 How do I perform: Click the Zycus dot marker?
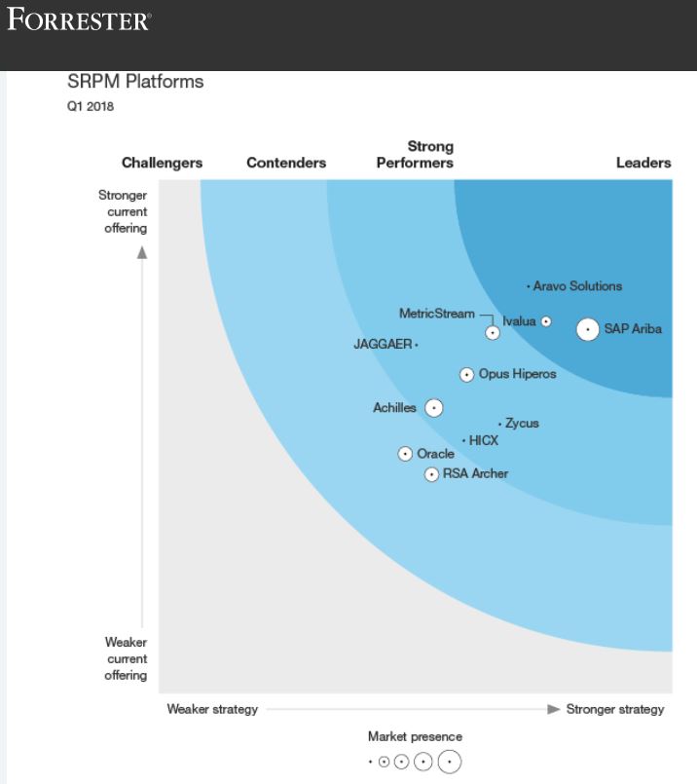[499, 424]
